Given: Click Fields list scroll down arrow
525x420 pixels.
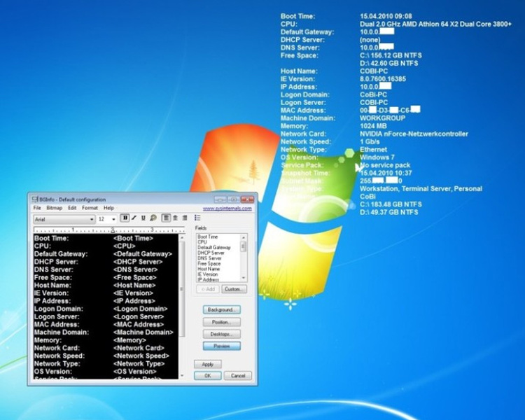Looking at the screenshot, I should click(244, 278).
